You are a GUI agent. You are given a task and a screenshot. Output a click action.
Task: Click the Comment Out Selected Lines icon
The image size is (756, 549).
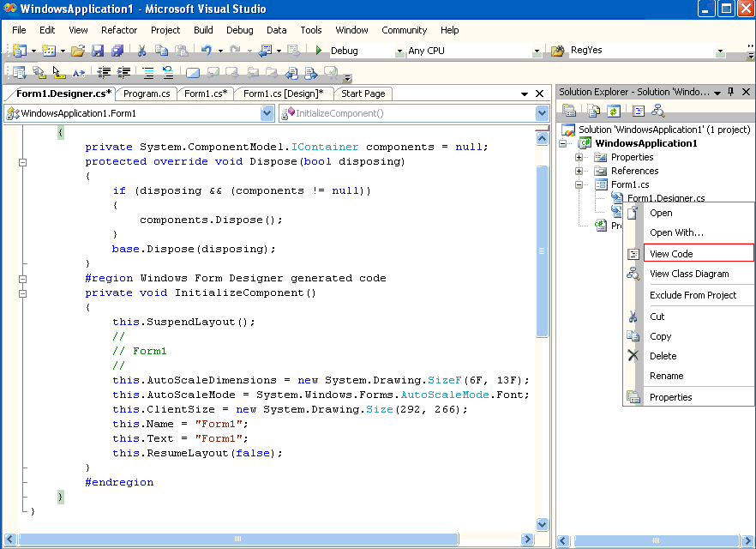click(148, 72)
